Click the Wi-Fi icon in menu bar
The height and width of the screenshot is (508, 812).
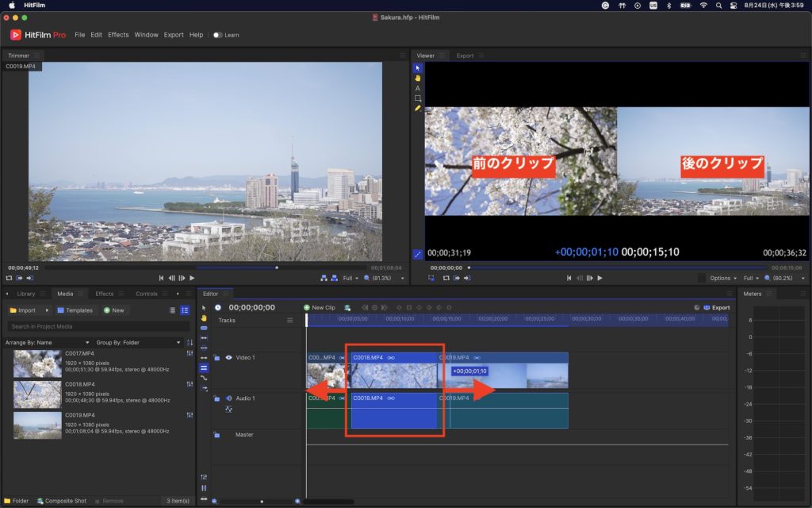tap(703, 5)
